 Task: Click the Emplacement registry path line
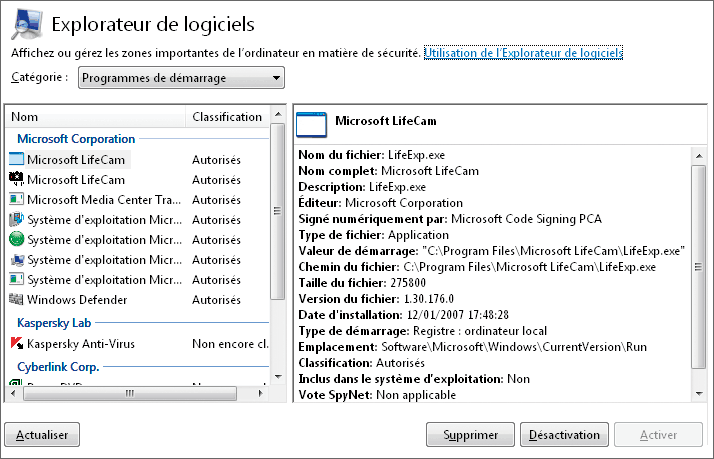point(473,347)
